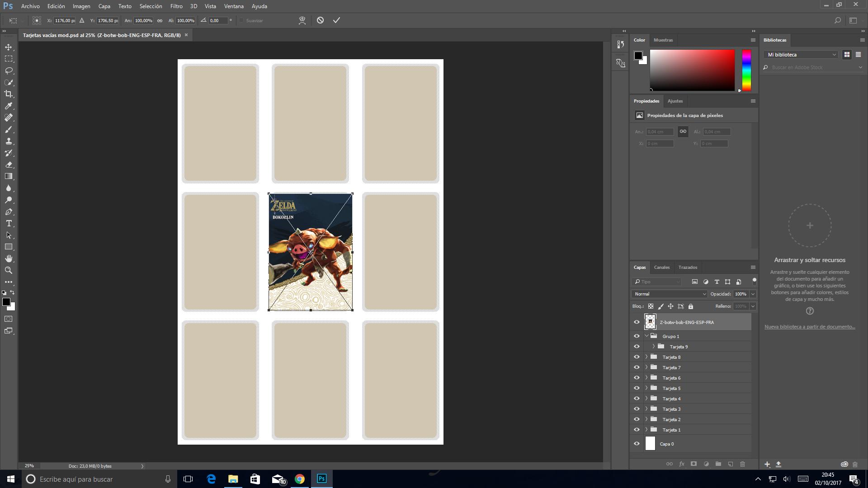Screen dimensions: 868x488
Task: Hide the Tarjeta 5 group
Action: (x=637, y=388)
